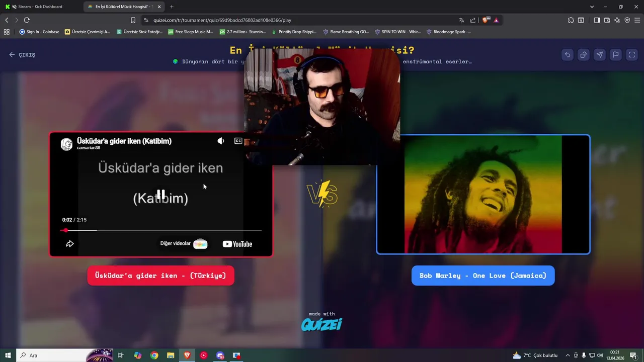Click the Bob Marley thumbnail image
This screenshot has height=362, width=644.
pyautogui.click(x=483, y=195)
